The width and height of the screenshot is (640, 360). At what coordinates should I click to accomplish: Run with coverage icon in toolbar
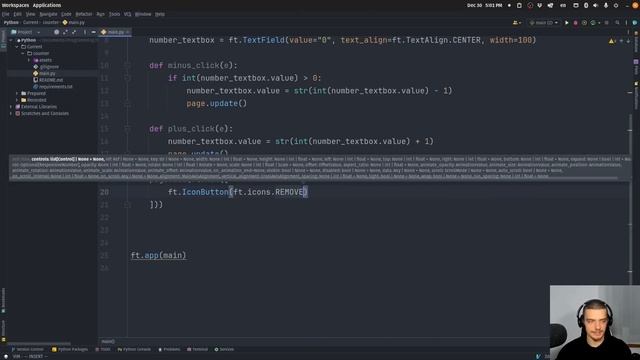(x=584, y=23)
